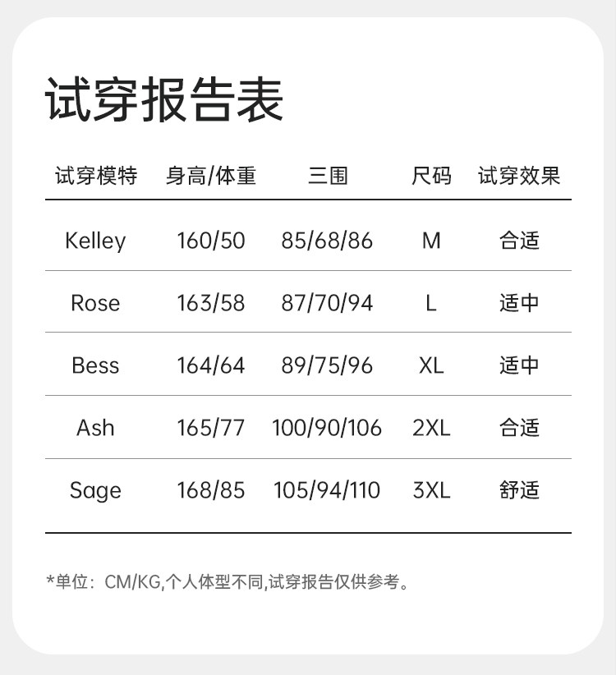The image size is (616, 675).
Task: Click the model name Sage
Action: 95,490
